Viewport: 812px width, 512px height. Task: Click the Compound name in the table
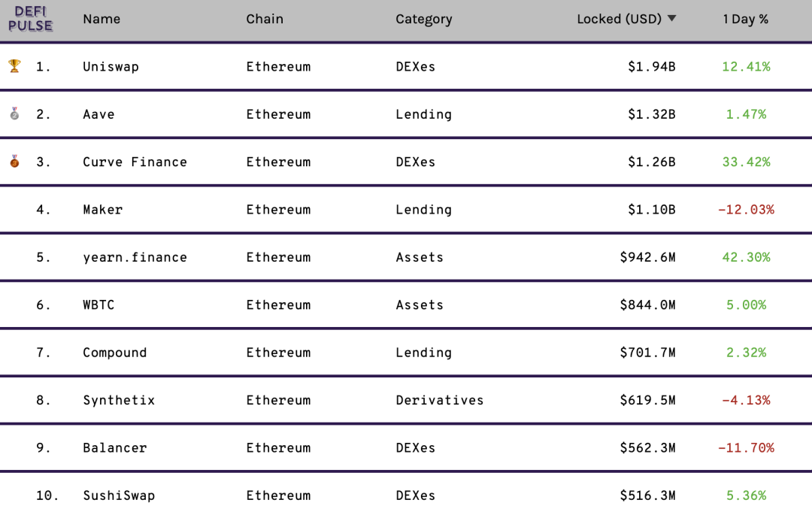click(115, 353)
